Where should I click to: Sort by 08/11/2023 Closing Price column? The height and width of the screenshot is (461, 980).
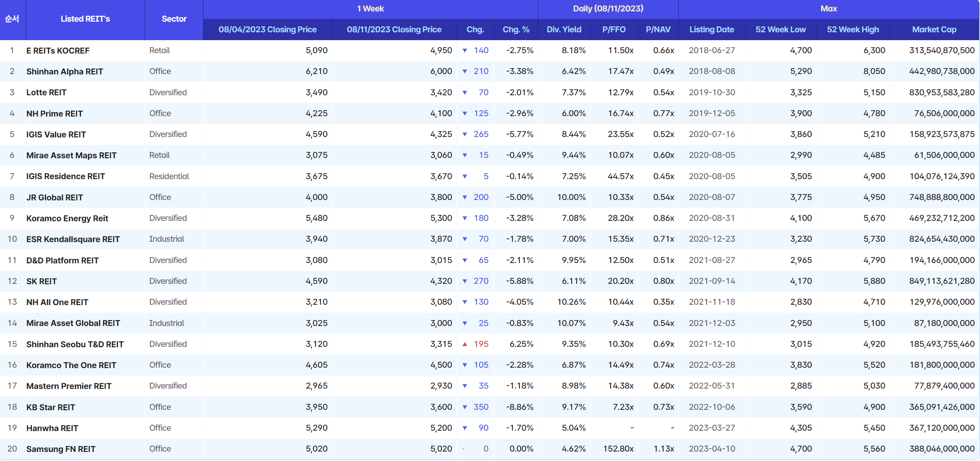[394, 30]
